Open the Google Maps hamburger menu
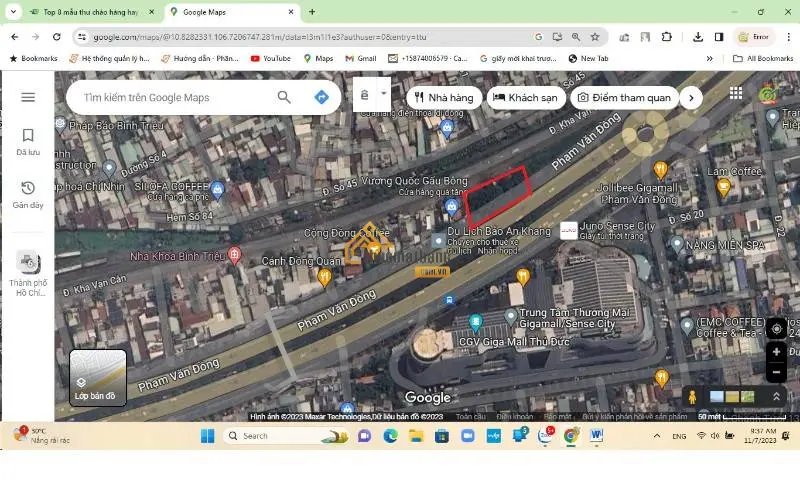800x499 pixels. pyautogui.click(x=28, y=97)
